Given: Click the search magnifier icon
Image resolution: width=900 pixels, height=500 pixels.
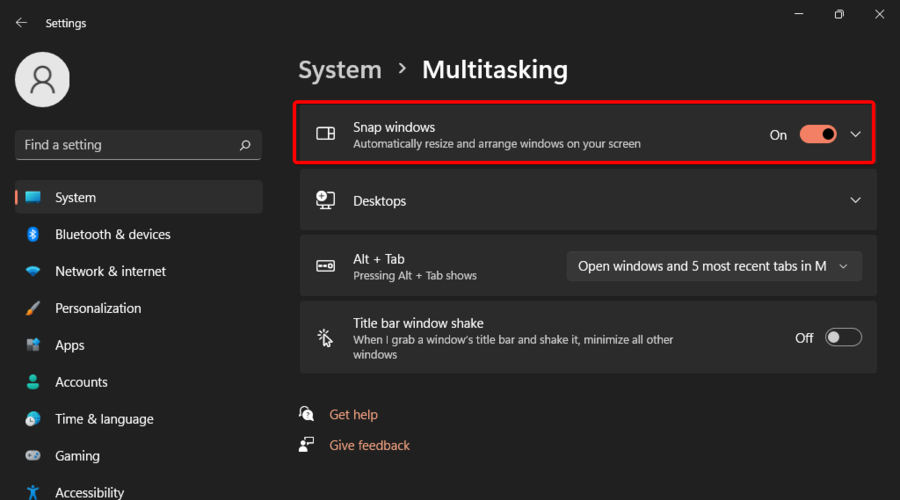Looking at the screenshot, I should 245,145.
